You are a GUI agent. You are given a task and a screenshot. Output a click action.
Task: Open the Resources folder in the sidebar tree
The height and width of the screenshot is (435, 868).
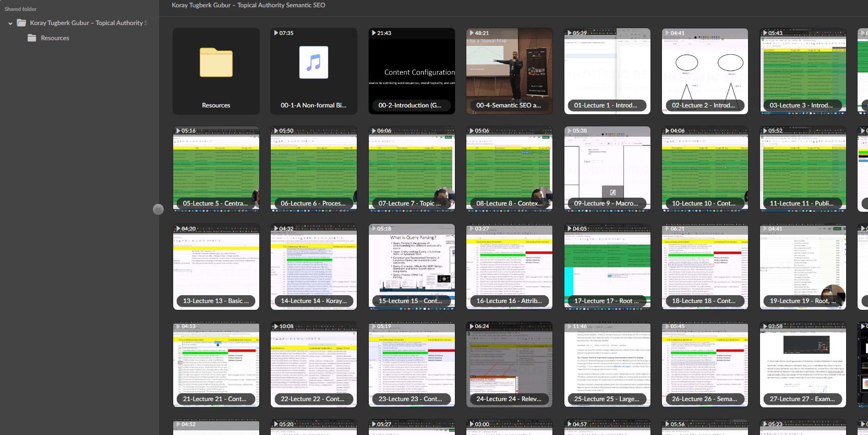(x=49, y=38)
